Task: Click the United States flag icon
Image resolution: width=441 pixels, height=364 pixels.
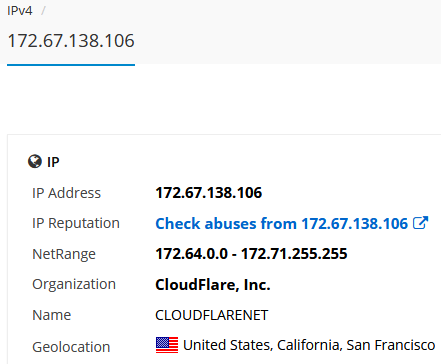Action: [x=167, y=345]
